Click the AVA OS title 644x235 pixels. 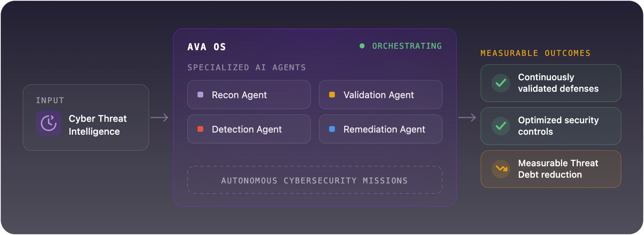[x=207, y=47]
